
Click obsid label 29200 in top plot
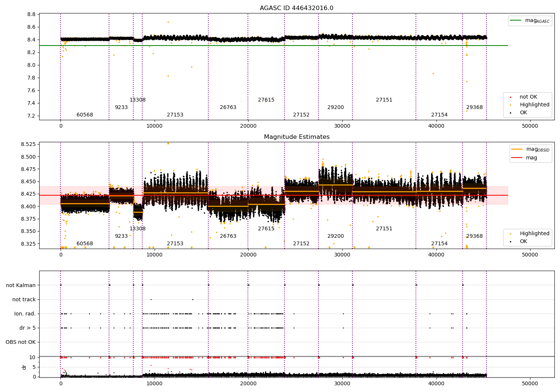pos(336,108)
